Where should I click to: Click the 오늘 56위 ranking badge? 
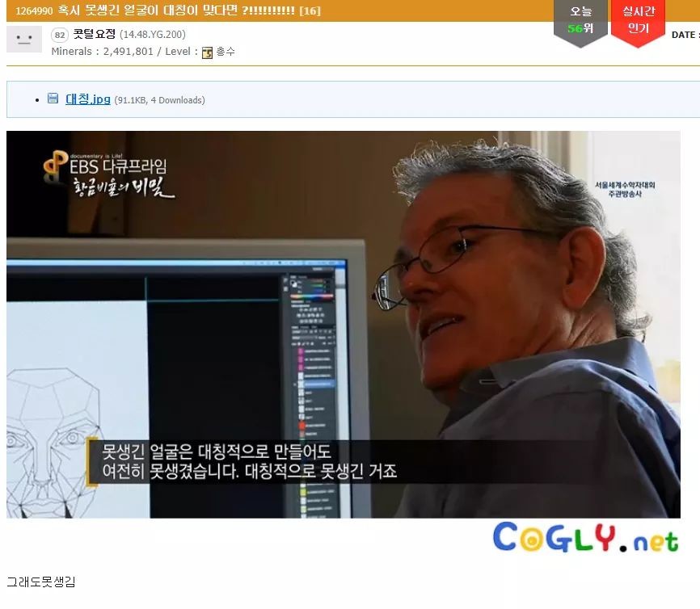(580, 21)
